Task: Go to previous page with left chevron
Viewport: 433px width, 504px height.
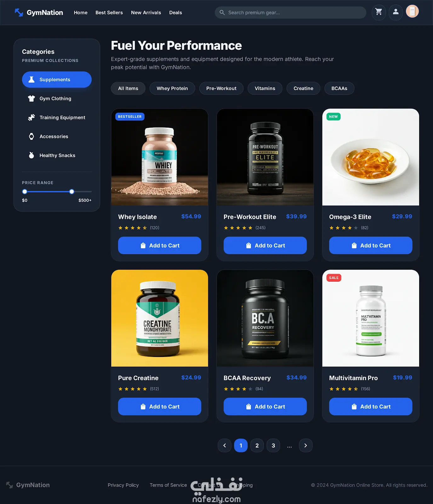Action: 225,445
